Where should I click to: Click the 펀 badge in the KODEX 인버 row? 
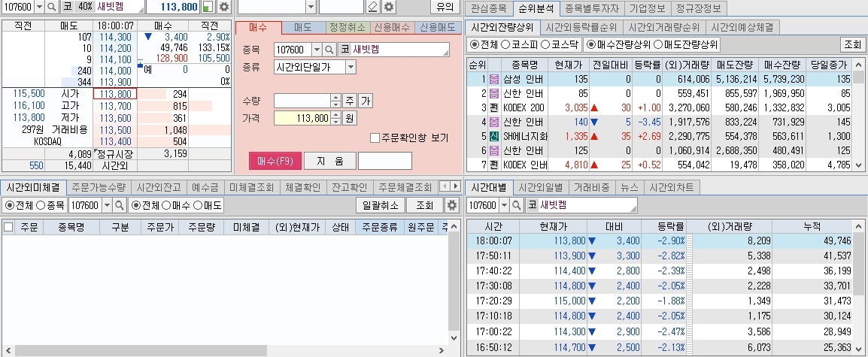(x=494, y=165)
